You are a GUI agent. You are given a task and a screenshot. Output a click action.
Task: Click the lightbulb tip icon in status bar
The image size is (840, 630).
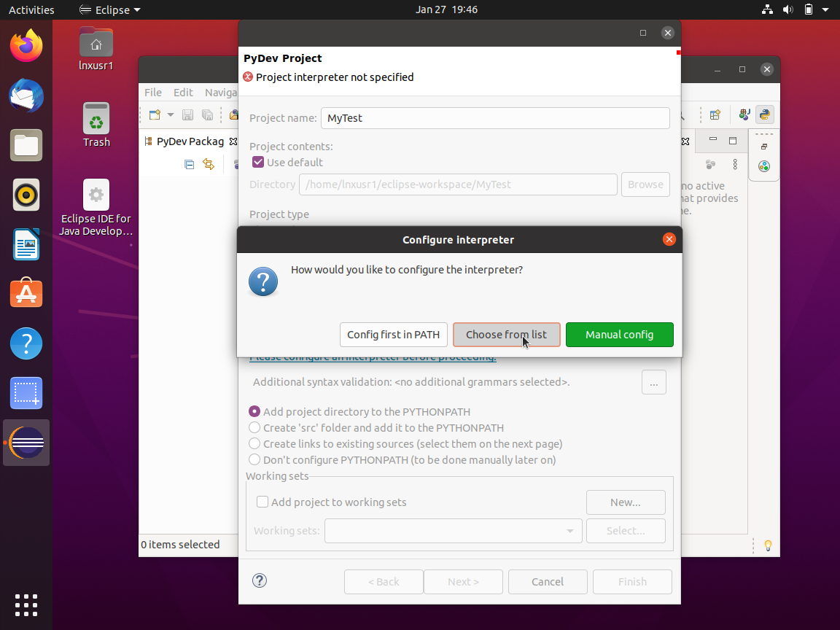(767, 545)
